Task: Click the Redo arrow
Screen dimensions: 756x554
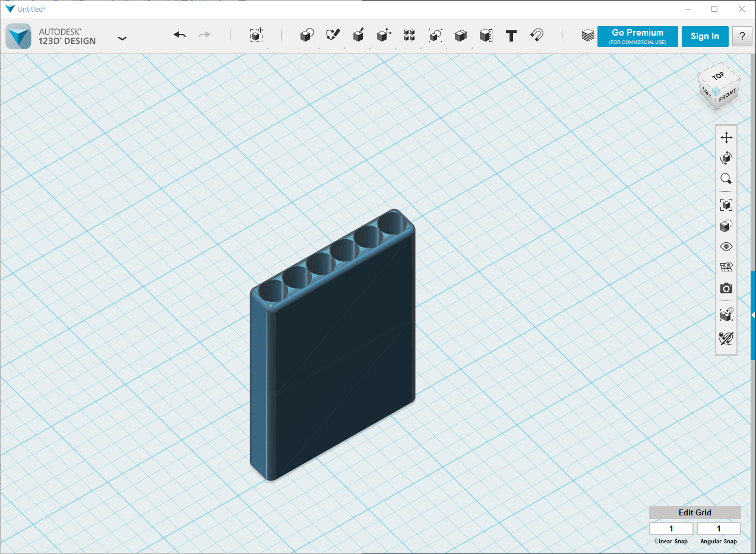Action: [204, 35]
